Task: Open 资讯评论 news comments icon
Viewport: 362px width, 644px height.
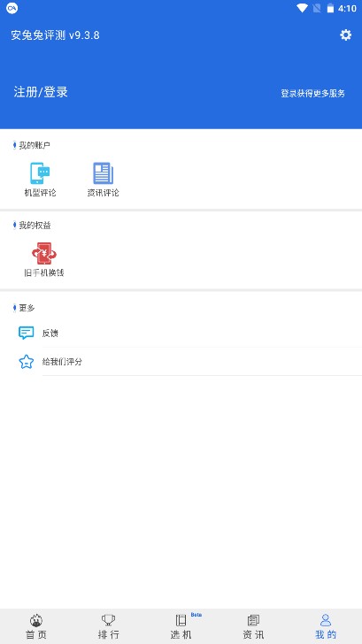Action: point(104,173)
